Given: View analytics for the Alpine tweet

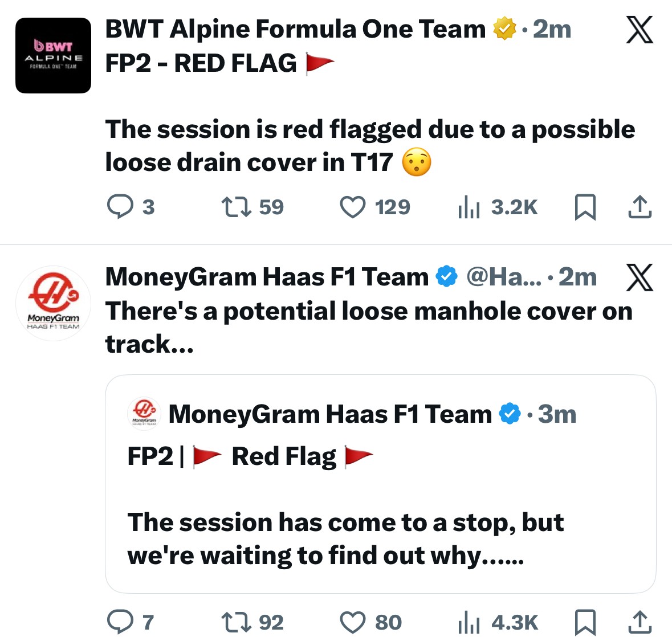Looking at the screenshot, I should point(469,207).
